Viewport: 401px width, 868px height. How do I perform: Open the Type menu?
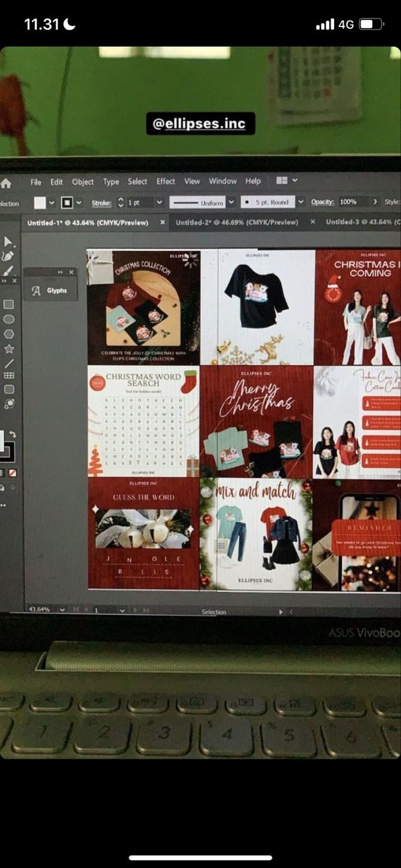tap(111, 181)
